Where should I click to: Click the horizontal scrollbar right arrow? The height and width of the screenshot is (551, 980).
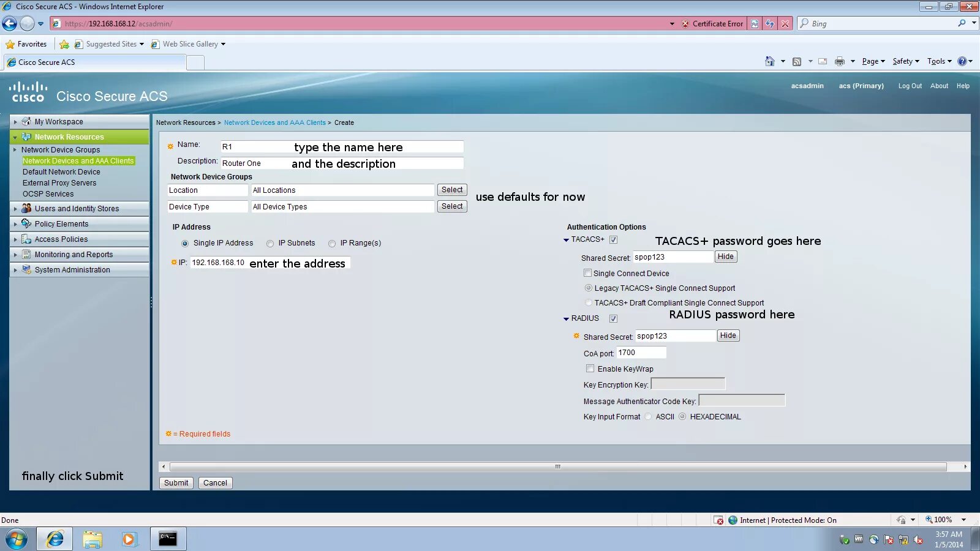[x=965, y=467]
